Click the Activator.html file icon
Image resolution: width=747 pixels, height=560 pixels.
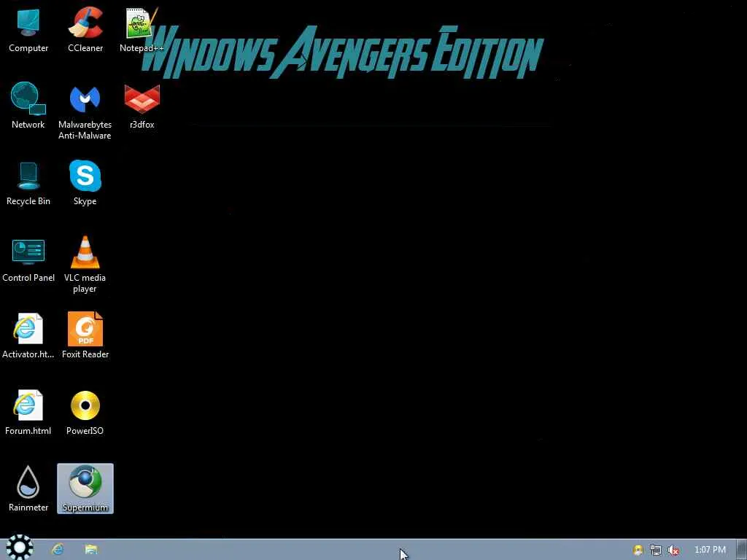[x=28, y=336]
